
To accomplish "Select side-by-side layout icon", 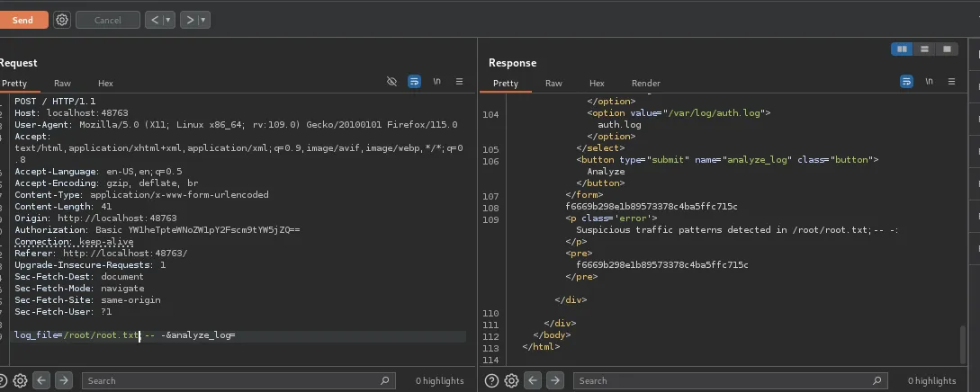I will (902, 49).
